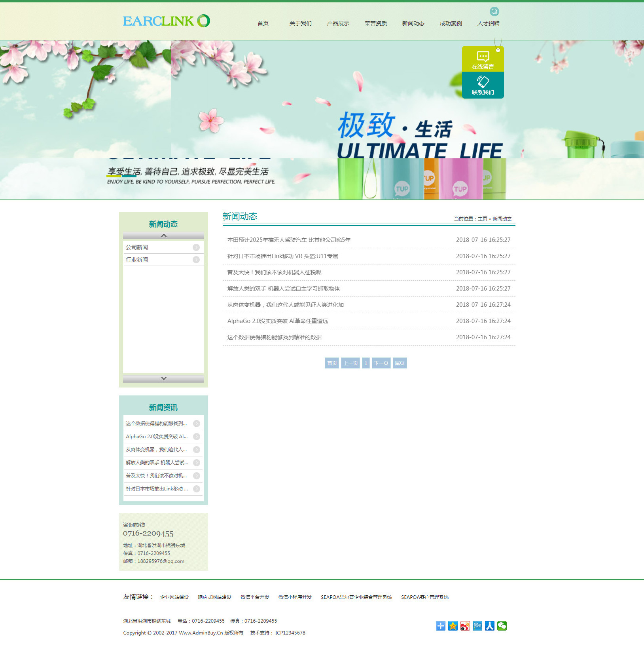
Task: Click the QZone star share icon
Action: point(453,626)
